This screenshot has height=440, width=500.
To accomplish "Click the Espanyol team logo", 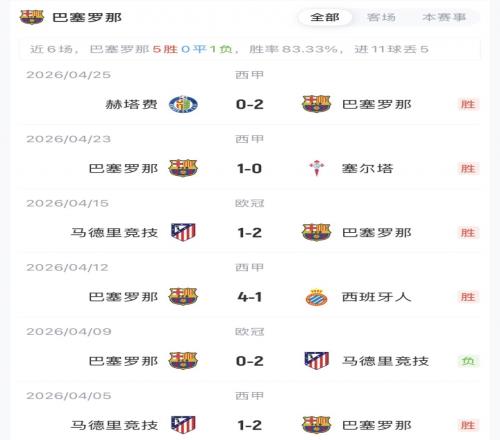I will pyautogui.click(x=316, y=297).
